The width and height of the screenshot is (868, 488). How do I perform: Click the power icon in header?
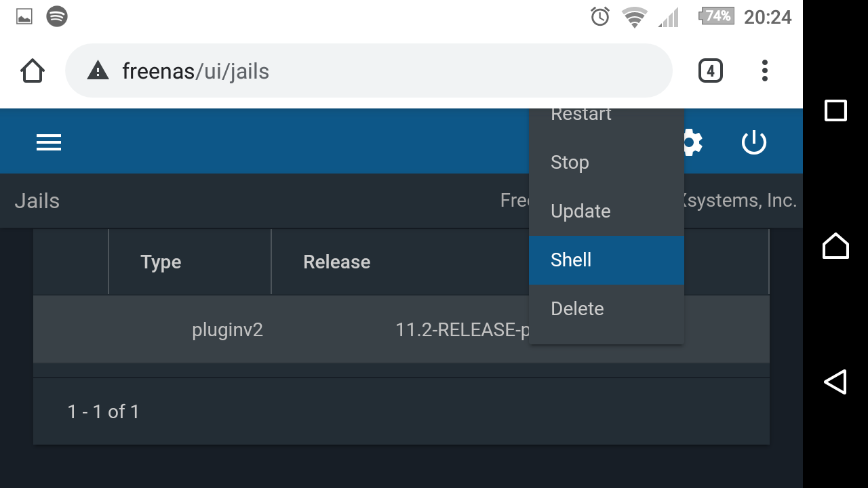pos(754,142)
